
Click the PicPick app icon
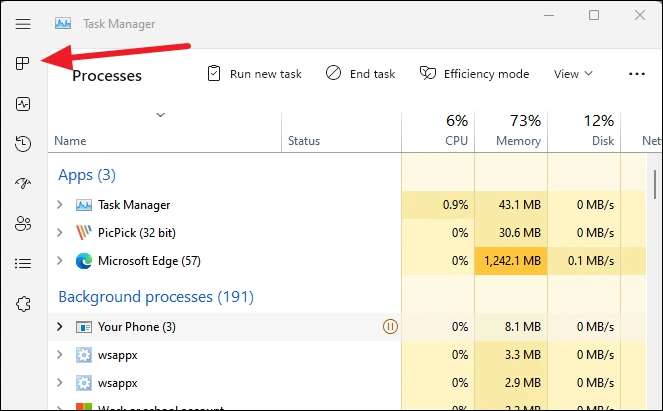click(x=84, y=233)
